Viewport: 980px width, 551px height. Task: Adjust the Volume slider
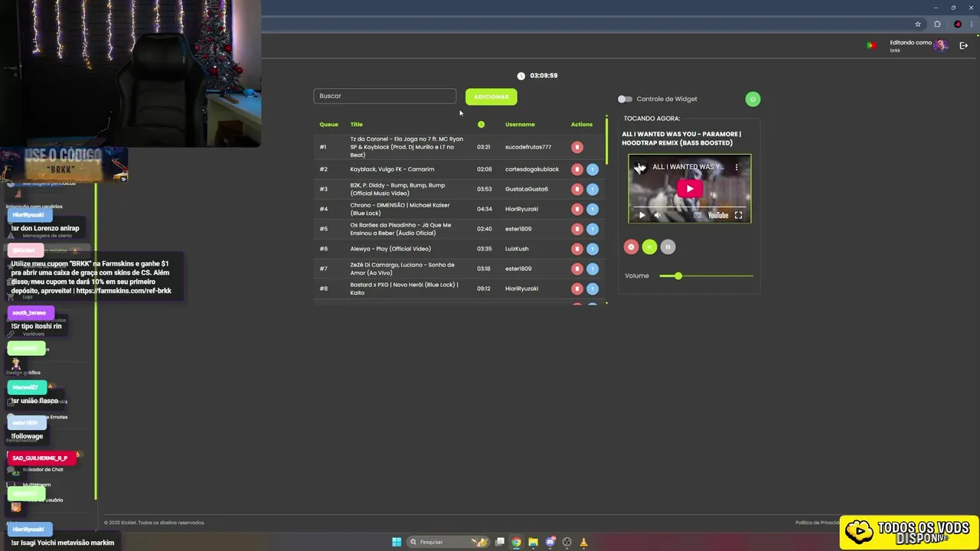(706, 275)
